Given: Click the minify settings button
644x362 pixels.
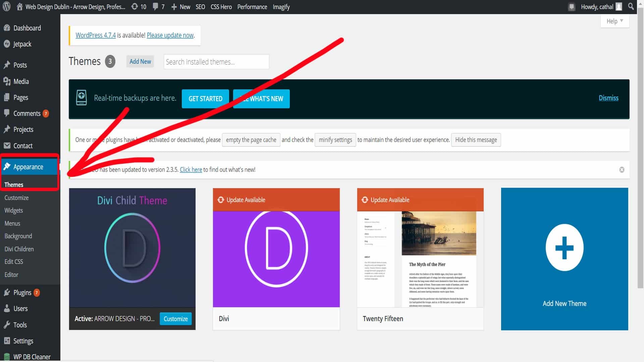Looking at the screenshot, I should (x=335, y=140).
